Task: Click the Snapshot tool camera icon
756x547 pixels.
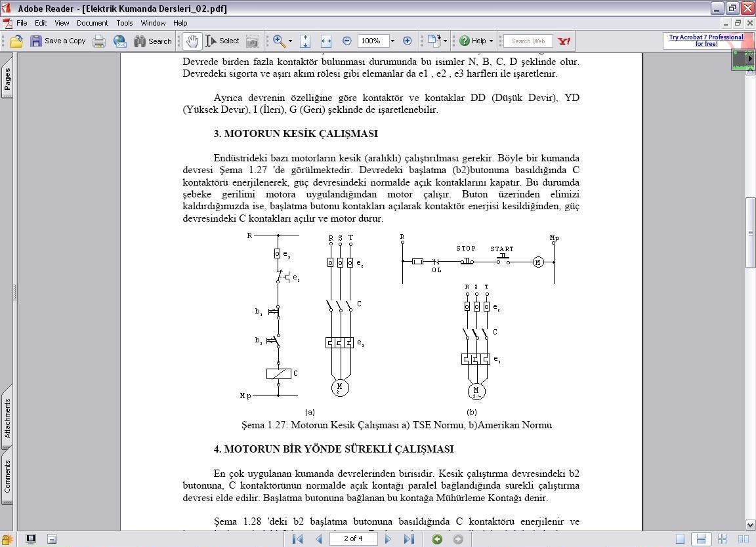Action: pos(252,41)
